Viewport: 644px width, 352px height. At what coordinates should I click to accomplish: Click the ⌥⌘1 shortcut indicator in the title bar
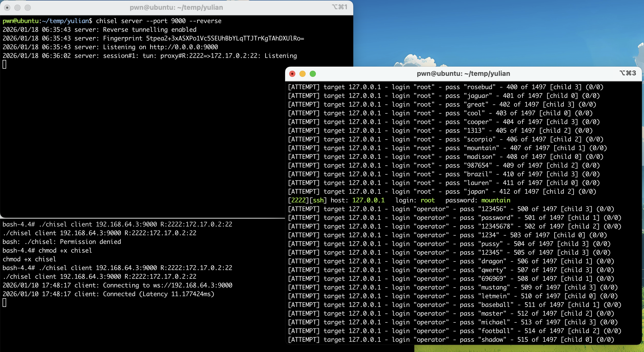point(340,7)
